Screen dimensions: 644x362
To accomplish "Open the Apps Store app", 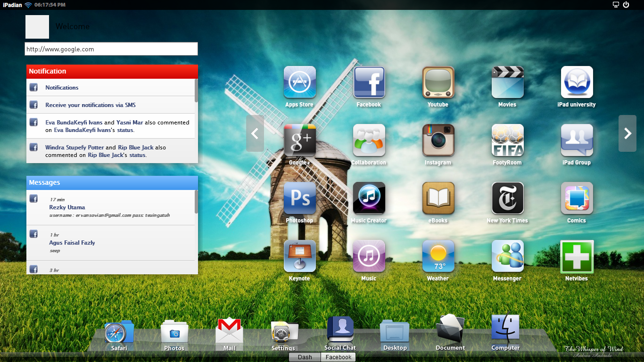I will point(299,82).
